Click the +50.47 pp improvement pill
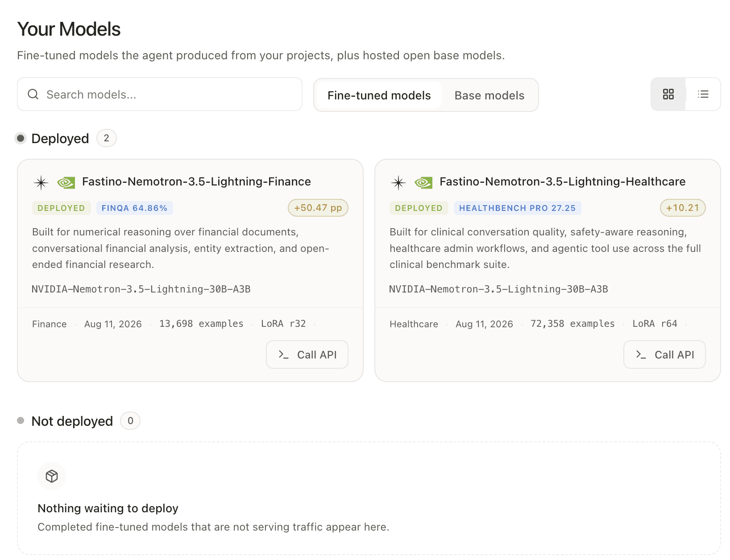The height and width of the screenshot is (560, 730). [x=318, y=208]
